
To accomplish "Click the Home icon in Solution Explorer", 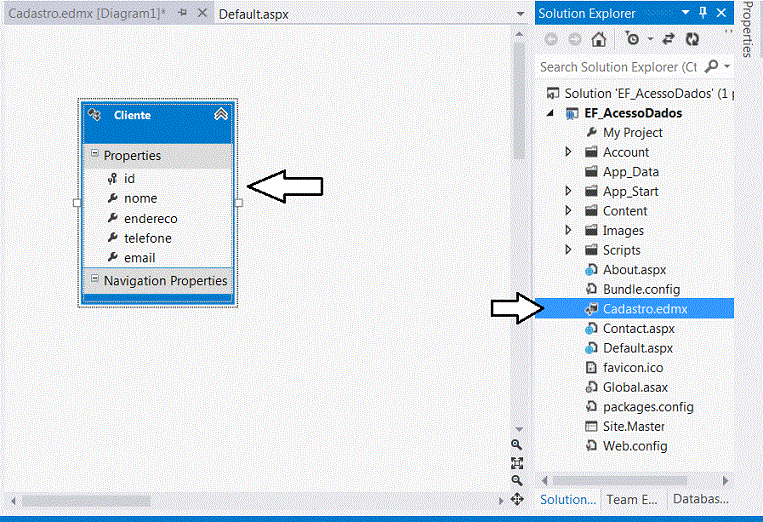I will (598, 39).
